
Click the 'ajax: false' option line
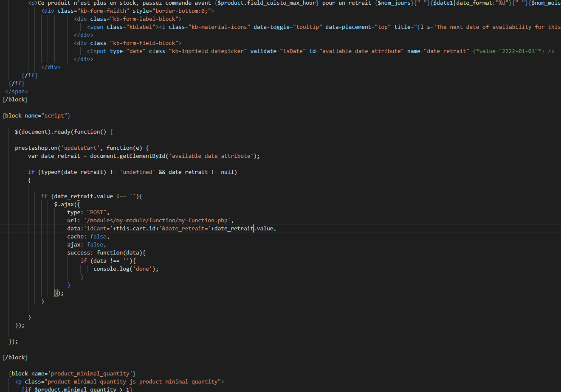point(87,244)
